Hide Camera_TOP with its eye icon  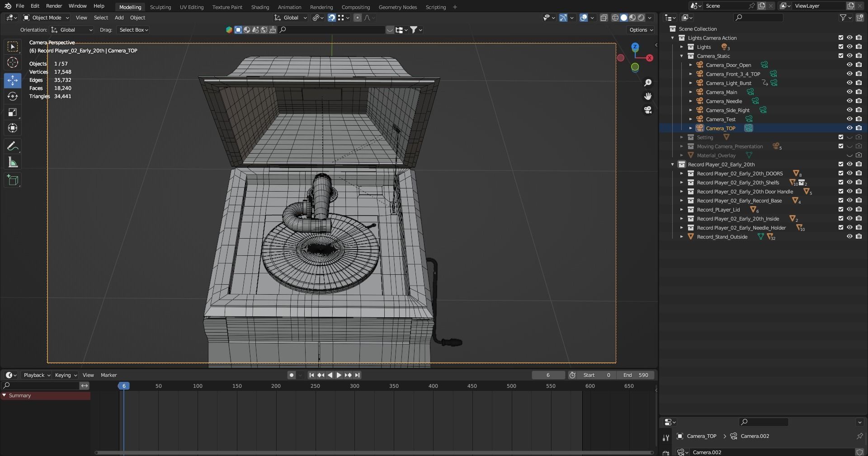tap(849, 128)
